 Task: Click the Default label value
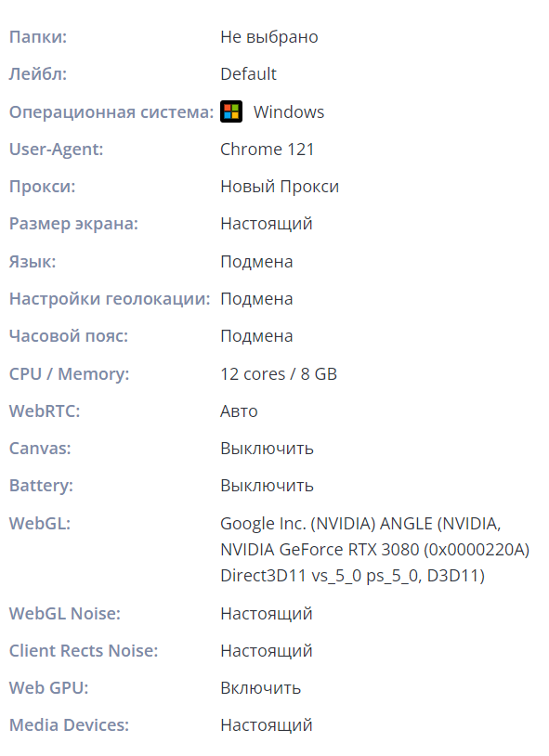click(248, 74)
